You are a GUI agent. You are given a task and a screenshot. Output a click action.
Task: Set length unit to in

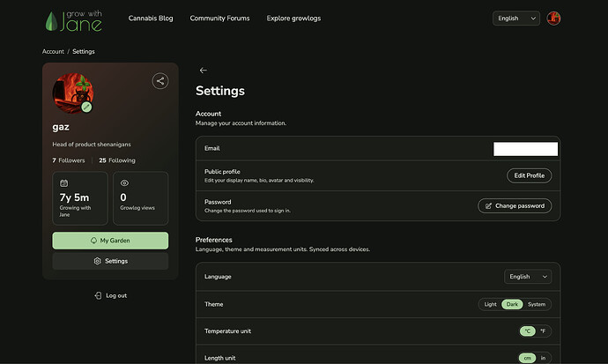coord(543,358)
